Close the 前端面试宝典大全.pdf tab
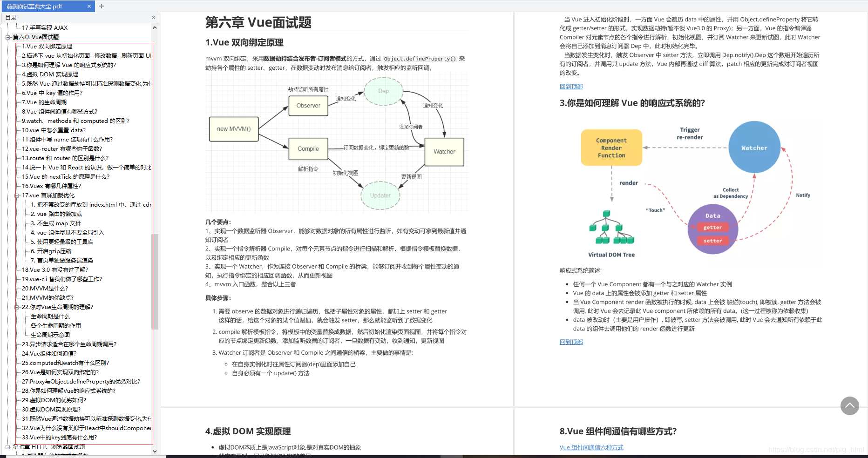The height and width of the screenshot is (458, 868). coord(88,6)
